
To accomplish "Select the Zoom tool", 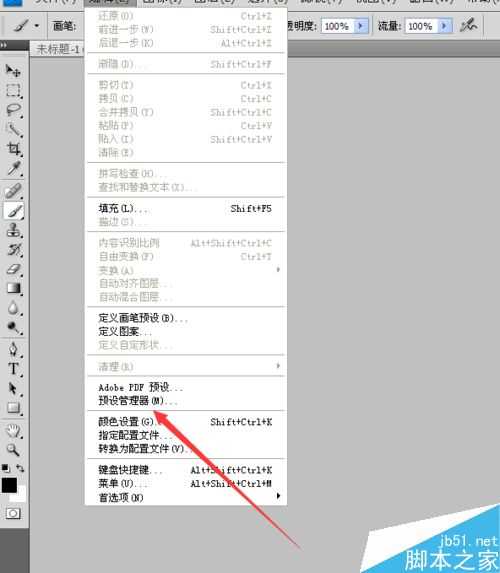I will [x=13, y=449].
